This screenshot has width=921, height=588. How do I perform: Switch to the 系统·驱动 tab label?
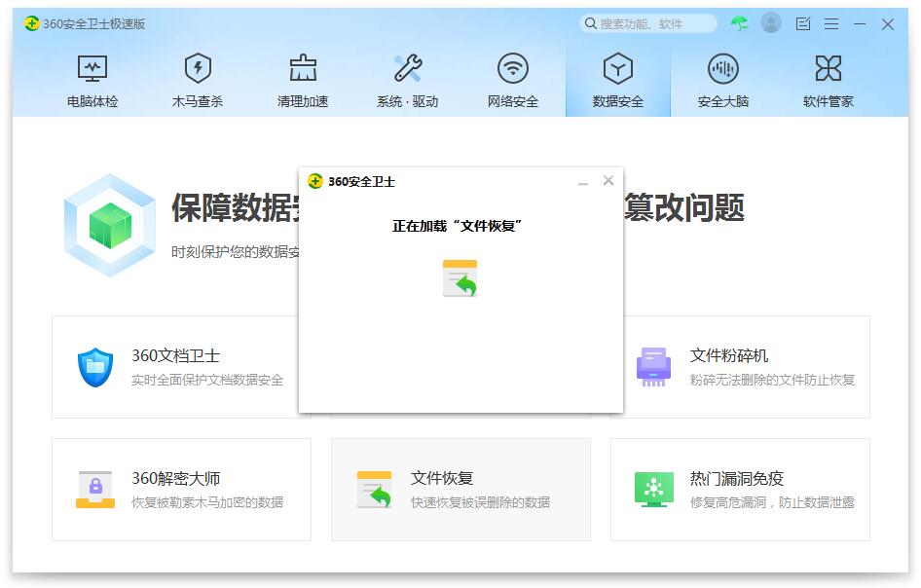(x=408, y=101)
